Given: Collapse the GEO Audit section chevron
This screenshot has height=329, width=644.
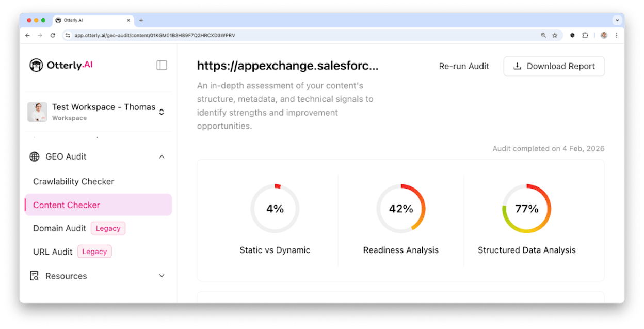Looking at the screenshot, I should [x=162, y=156].
